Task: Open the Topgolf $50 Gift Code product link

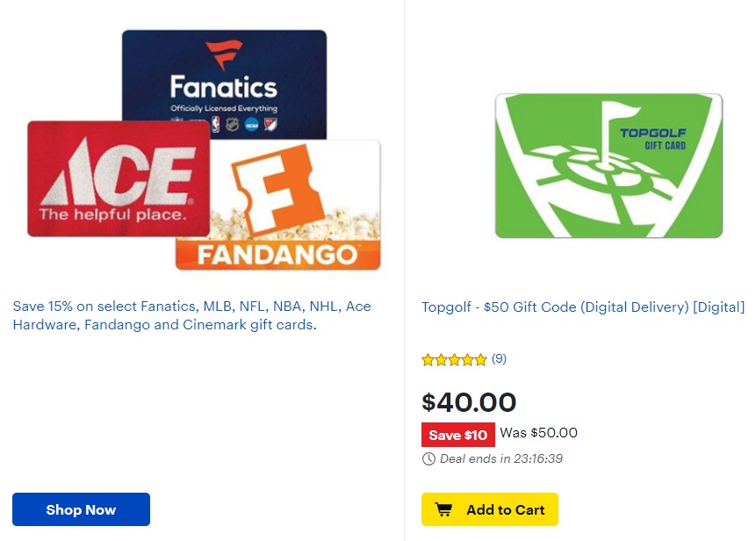Action: (581, 307)
